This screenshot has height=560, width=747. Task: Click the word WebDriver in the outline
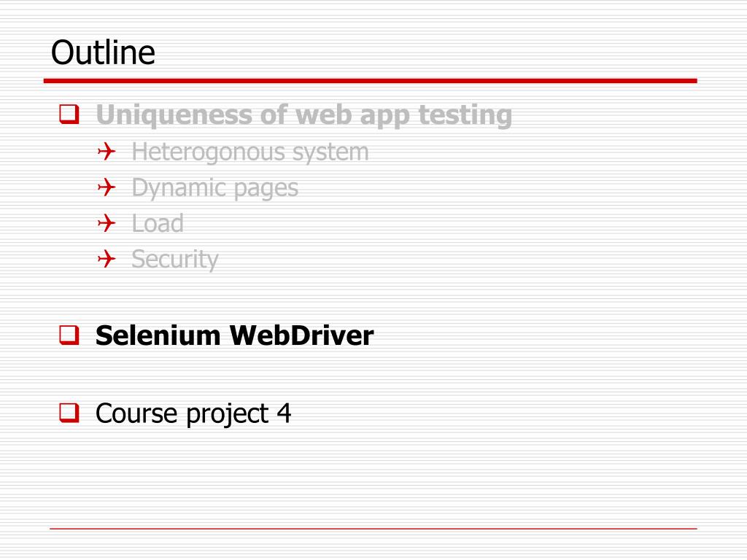[x=301, y=335]
